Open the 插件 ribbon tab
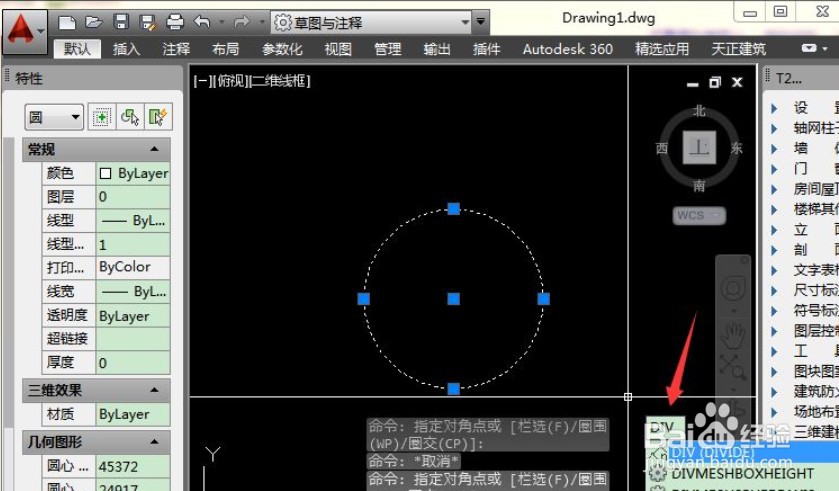This screenshot has height=491, width=839. (486, 49)
